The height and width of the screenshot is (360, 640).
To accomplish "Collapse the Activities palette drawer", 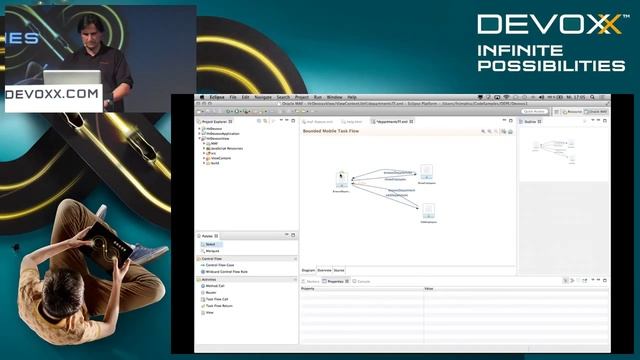I will [x=247, y=280].
